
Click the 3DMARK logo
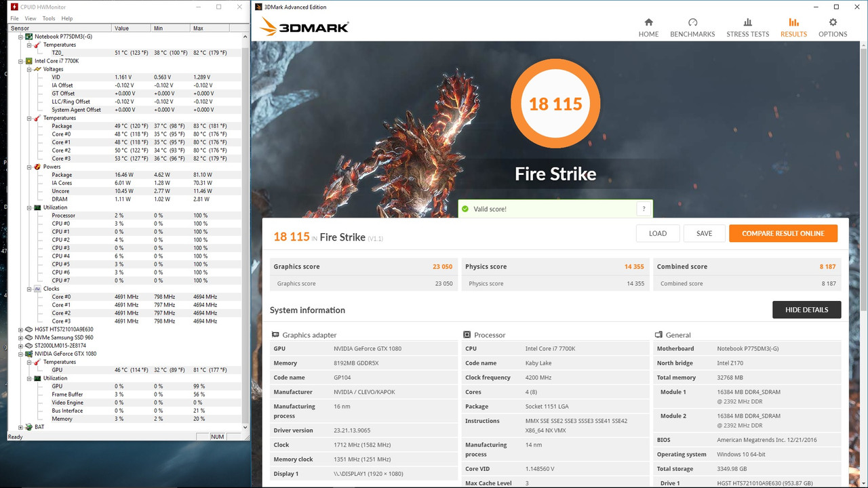(304, 27)
